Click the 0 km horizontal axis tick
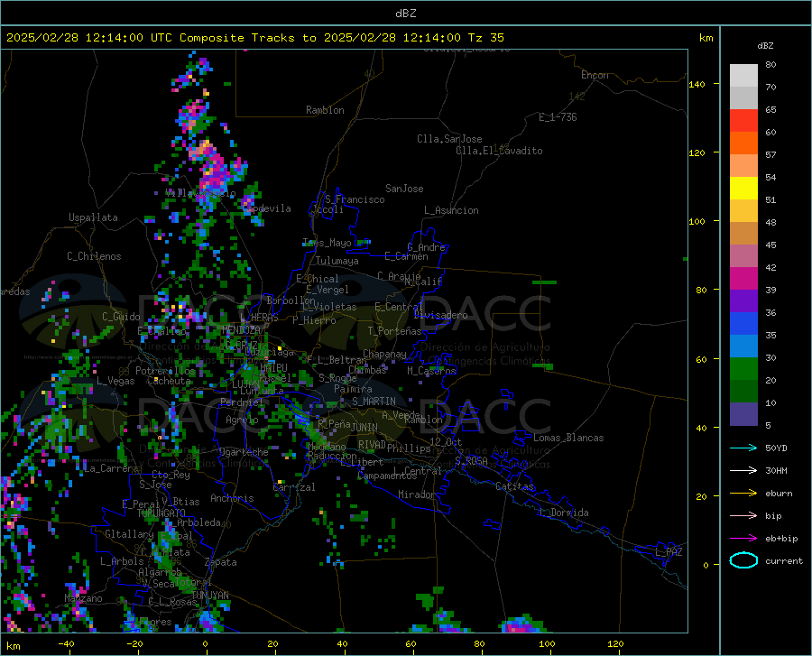 [x=206, y=643]
